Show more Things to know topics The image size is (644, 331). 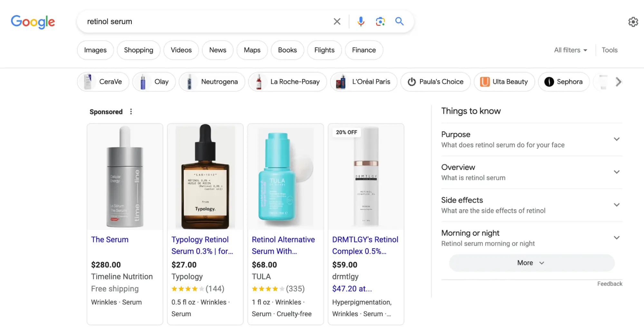click(532, 263)
